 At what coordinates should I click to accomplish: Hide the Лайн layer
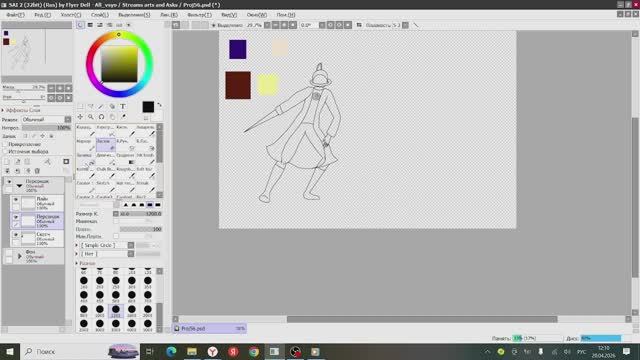(x=16, y=200)
